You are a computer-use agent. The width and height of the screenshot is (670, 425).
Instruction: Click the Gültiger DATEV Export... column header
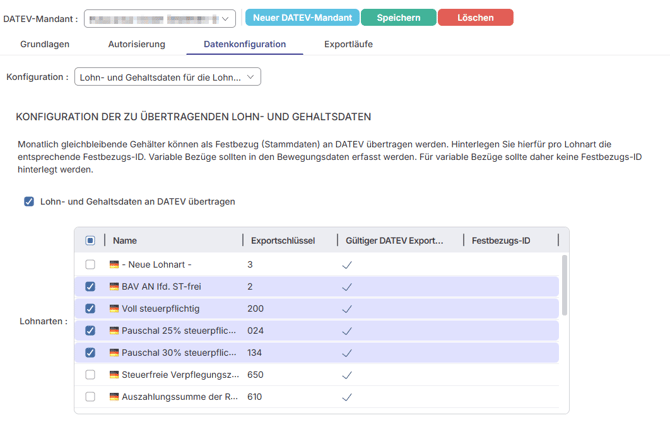(x=394, y=240)
